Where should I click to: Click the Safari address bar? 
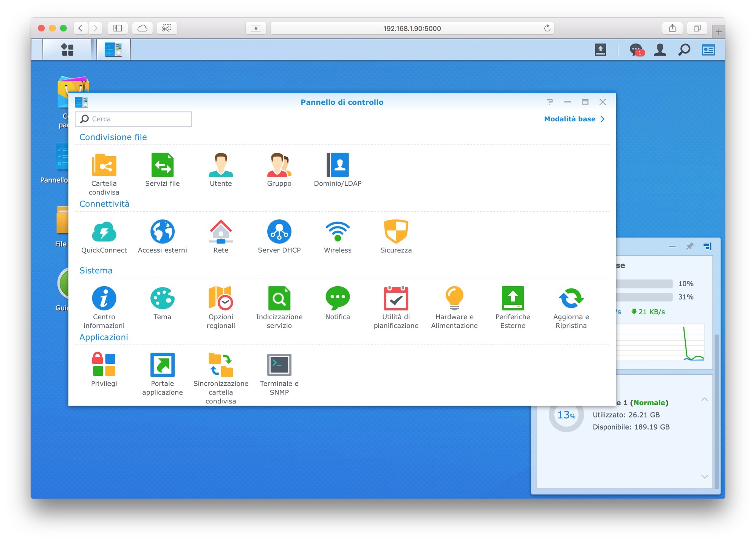(x=412, y=28)
